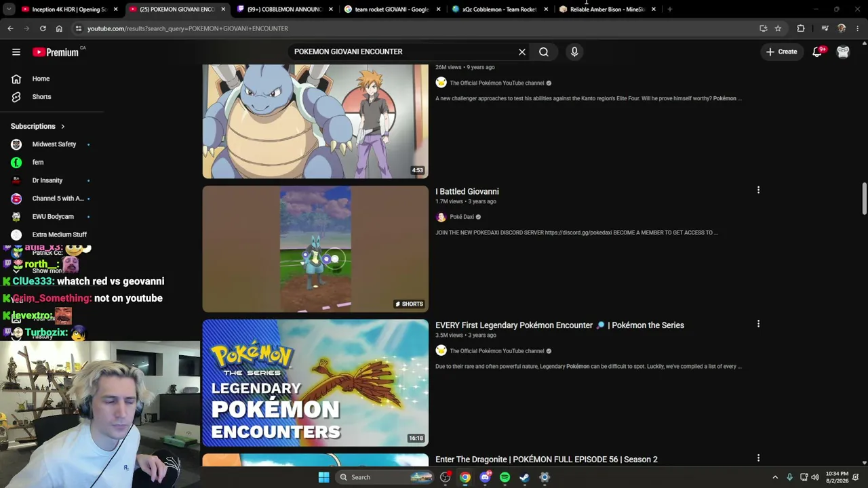Open more actions for Enter The Dragonite
The width and height of the screenshot is (868, 488).
pyautogui.click(x=758, y=458)
